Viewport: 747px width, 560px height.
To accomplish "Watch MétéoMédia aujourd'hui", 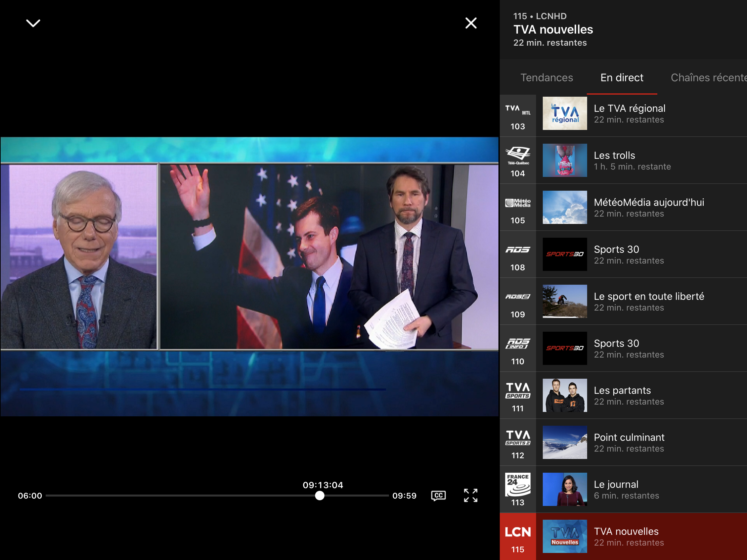I will coord(649,202).
